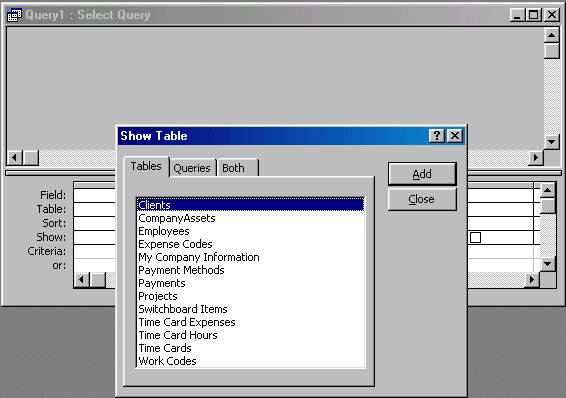Select the Payments table
Image resolution: width=566 pixels, height=398 pixels.
pos(251,283)
